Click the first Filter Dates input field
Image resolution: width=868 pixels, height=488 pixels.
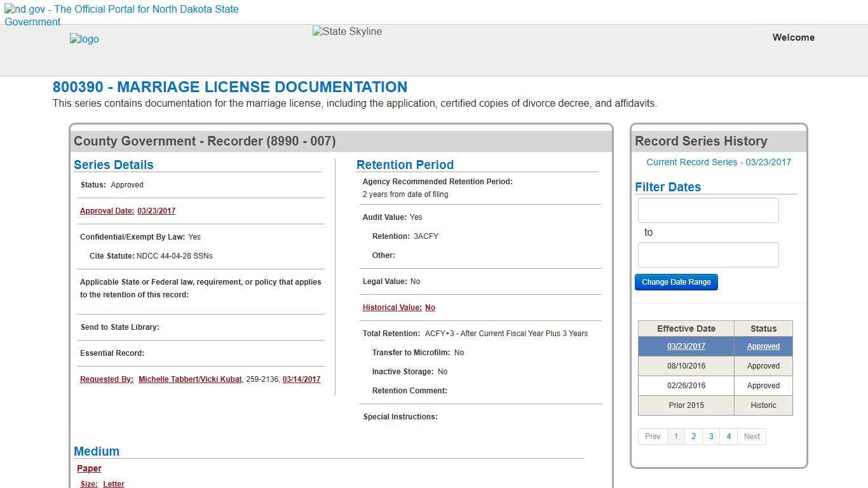(x=708, y=210)
